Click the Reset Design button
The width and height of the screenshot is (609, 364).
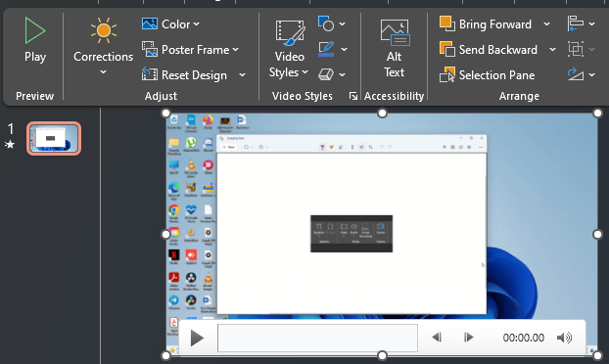tap(185, 75)
